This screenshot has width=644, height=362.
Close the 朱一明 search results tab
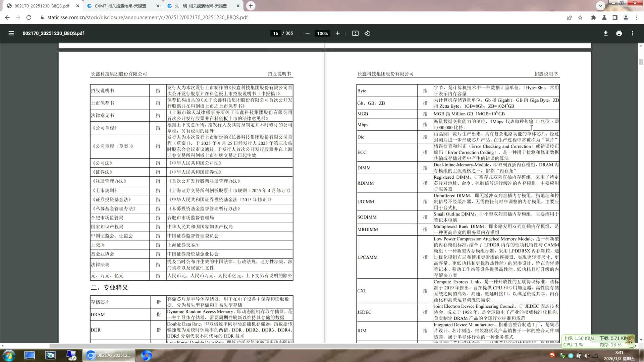[238, 6]
